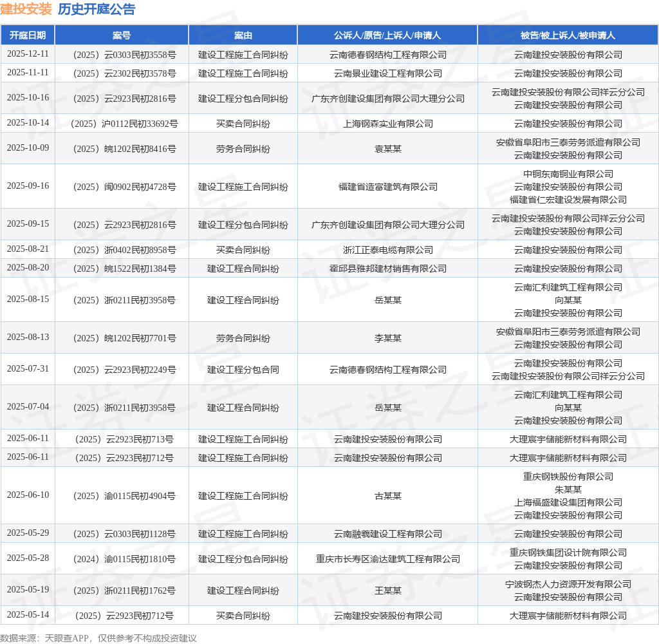Viewport: 659px width, 644px height.
Task: Click plaintiff 云南景业建设工程有限公司
Action: pyautogui.click(x=388, y=73)
